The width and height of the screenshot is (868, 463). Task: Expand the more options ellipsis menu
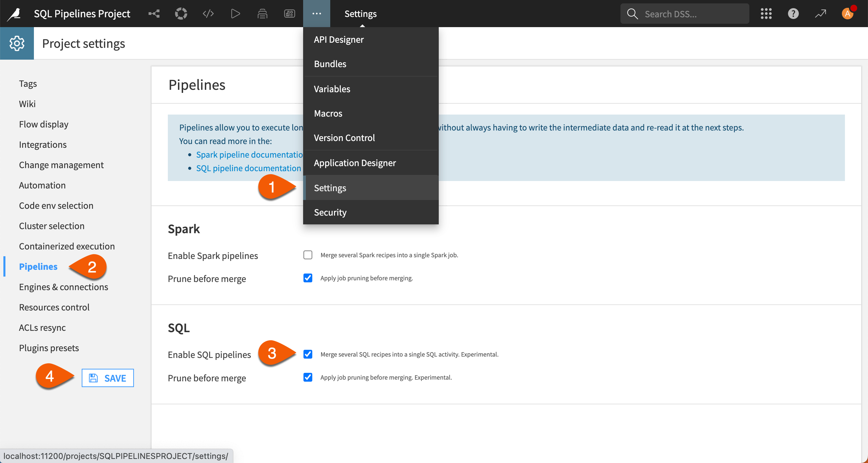click(316, 13)
